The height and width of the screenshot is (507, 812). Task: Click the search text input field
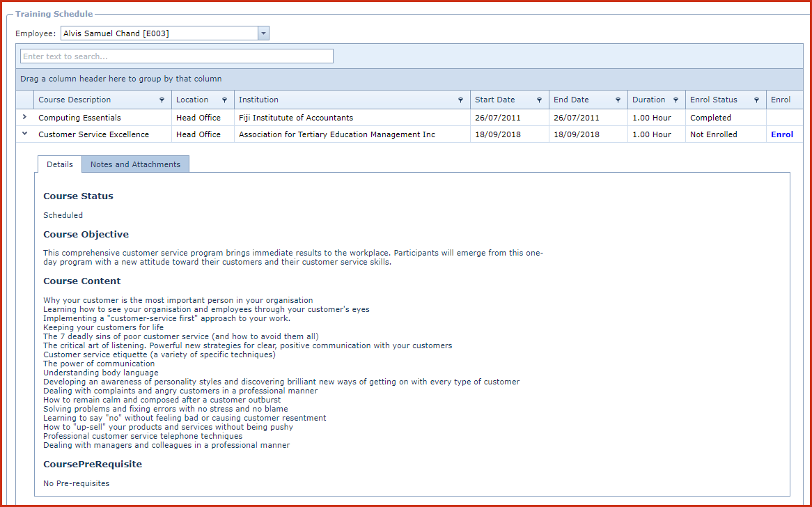[177, 56]
